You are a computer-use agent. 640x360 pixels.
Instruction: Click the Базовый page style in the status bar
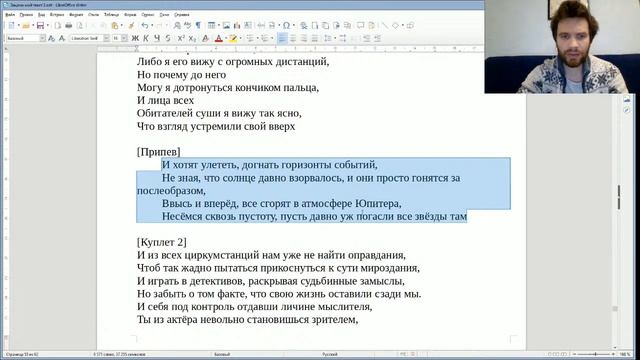point(222,354)
